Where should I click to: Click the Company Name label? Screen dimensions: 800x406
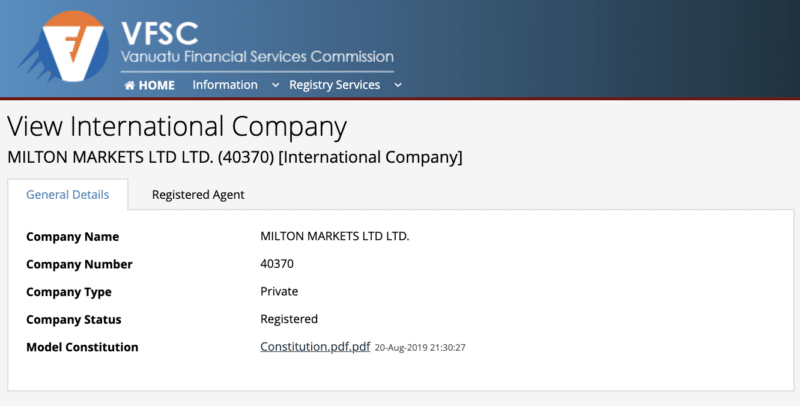click(72, 237)
